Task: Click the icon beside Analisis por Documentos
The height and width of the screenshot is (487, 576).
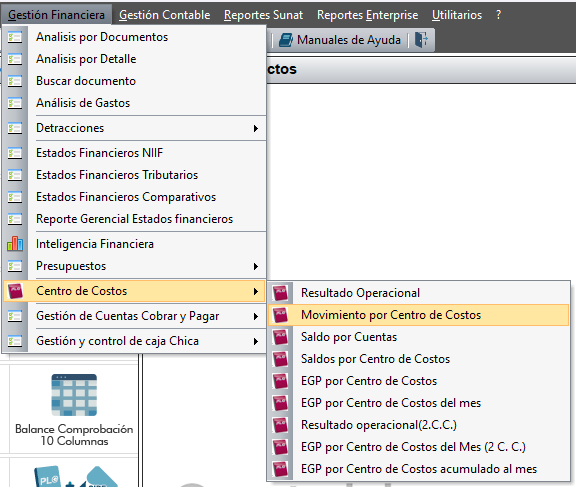Action: click(x=15, y=37)
